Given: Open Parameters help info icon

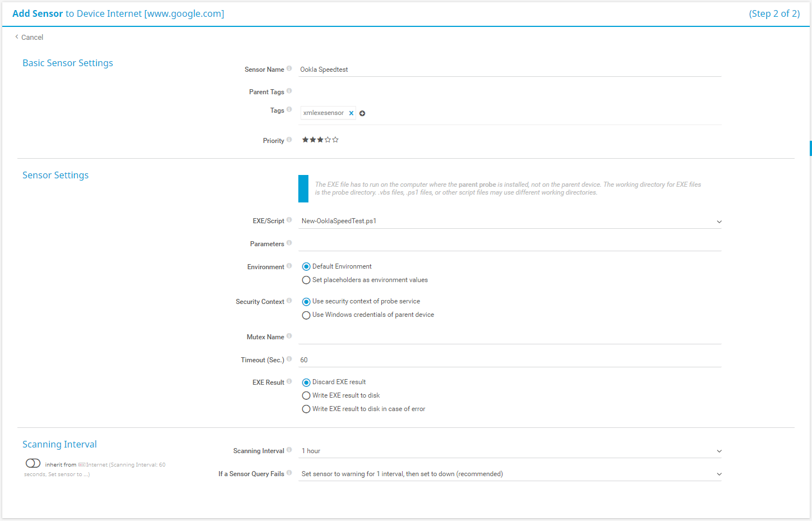Looking at the screenshot, I should 289,243.
